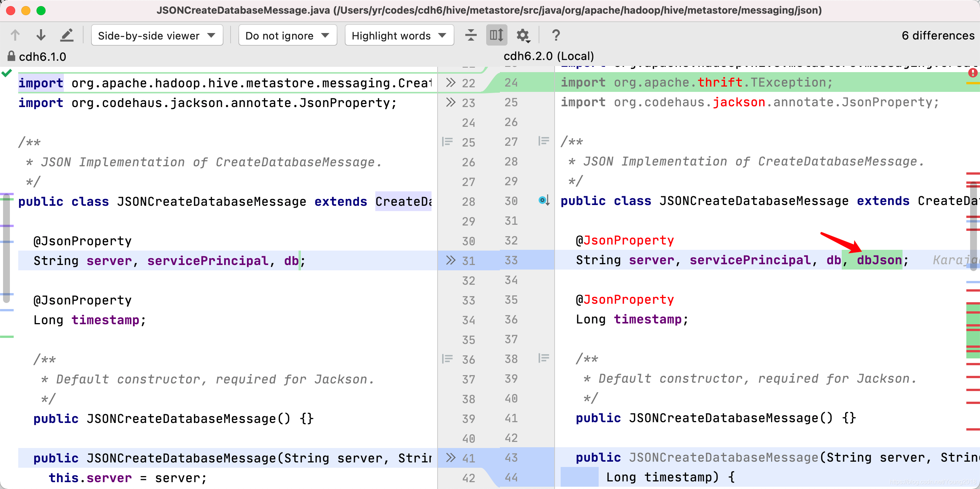Open Do not ignore dropdown
The image size is (980, 489).
pos(287,35)
